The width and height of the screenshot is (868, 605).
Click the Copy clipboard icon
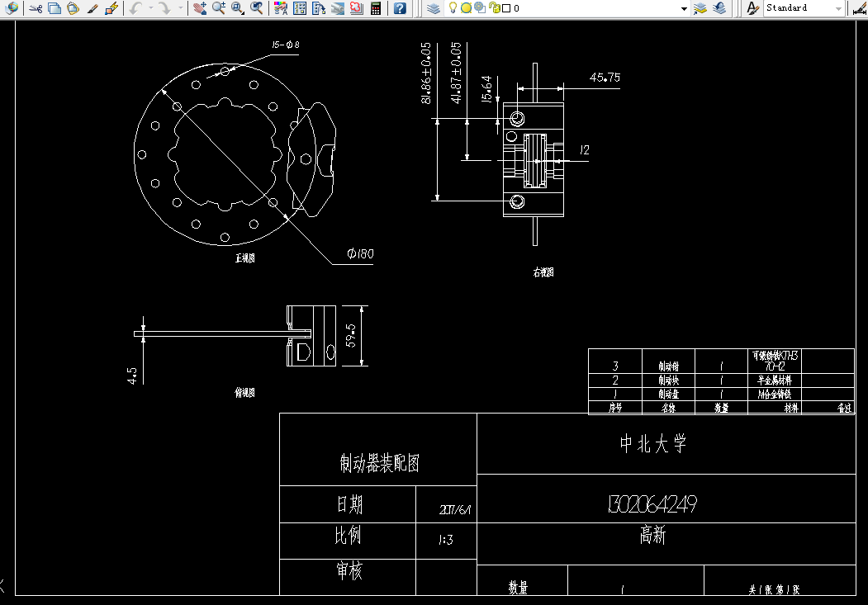(x=55, y=8)
